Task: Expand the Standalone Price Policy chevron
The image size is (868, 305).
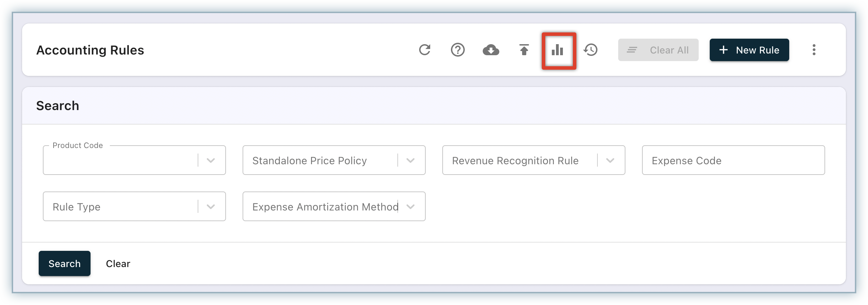Action: pos(411,160)
